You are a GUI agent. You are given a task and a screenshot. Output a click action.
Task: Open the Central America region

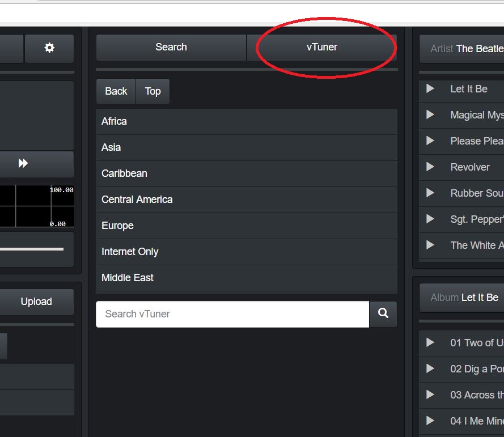coord(247,200)
